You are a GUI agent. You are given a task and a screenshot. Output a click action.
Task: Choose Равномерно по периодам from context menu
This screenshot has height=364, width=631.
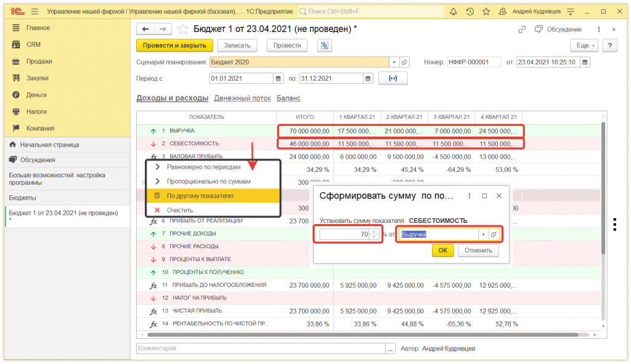pyautogui.click(x=203, y=167)
